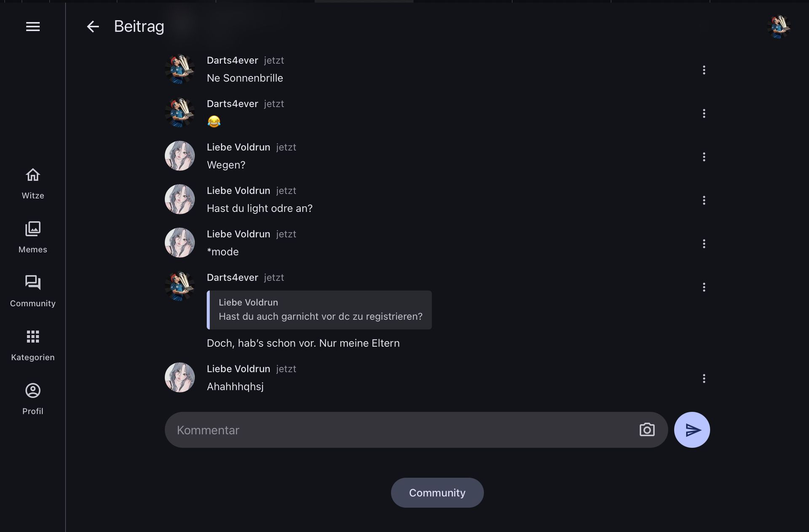Viewport: 809px width, 532px height.
Task: Open the Memes section
Action: click(x=33, y=238)
